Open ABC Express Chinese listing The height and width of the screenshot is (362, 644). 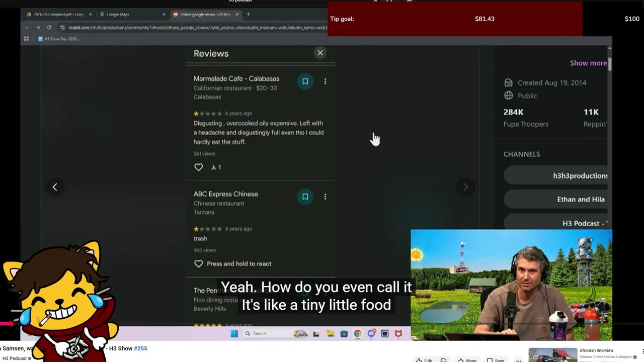(x=226, y=194)
